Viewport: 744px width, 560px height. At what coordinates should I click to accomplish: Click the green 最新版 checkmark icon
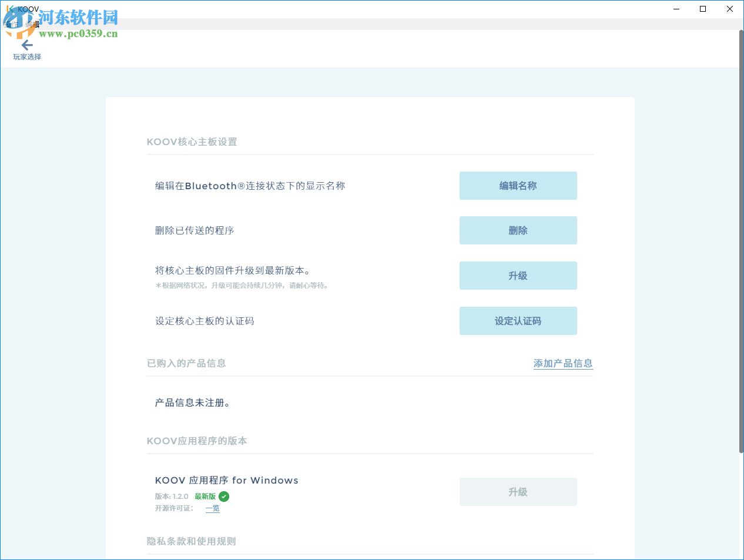click(224, 497)
